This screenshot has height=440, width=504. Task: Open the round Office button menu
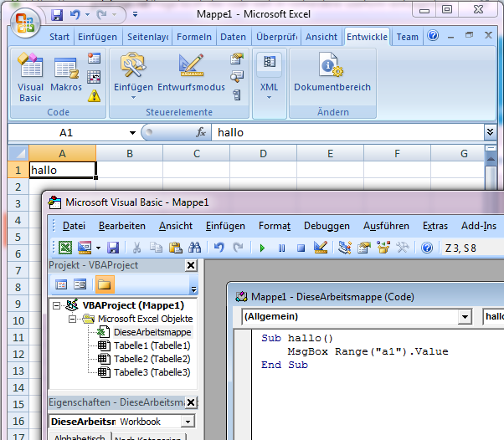[x=25, y=23]
